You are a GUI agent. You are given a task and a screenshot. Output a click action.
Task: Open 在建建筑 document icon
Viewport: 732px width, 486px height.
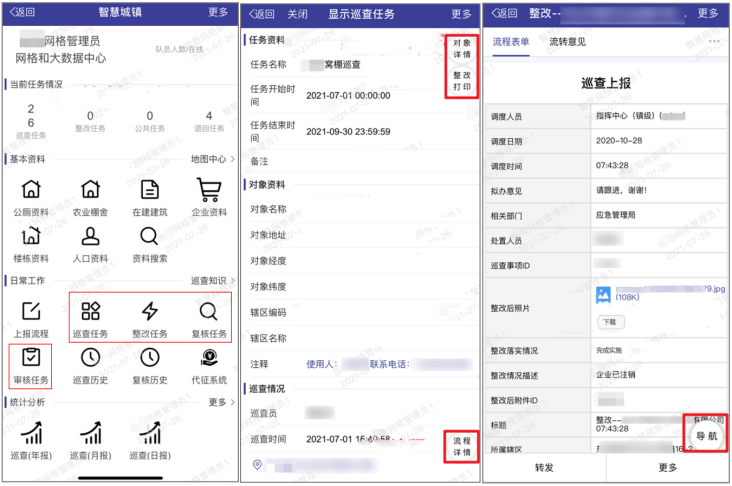(149, 190)
